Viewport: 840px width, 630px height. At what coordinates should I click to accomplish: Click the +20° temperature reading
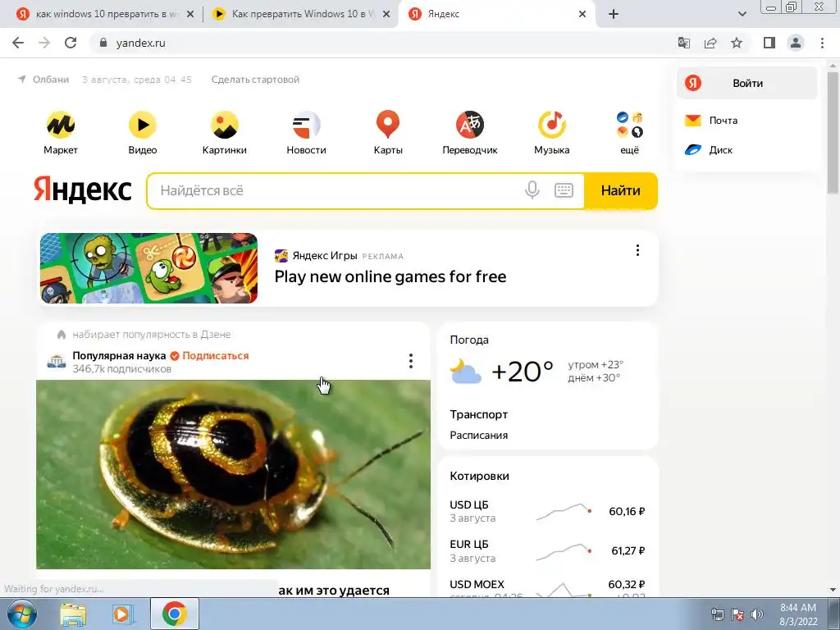(x=522, y=372)
